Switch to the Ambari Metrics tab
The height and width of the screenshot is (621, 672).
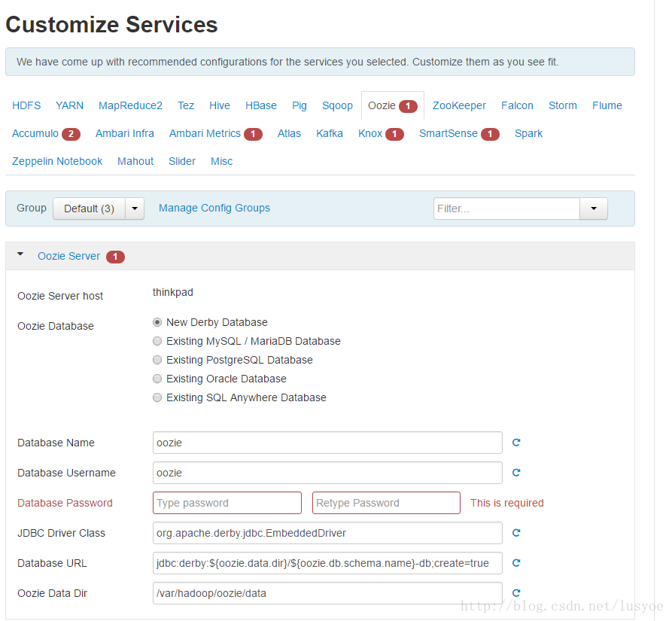[205, 133]
